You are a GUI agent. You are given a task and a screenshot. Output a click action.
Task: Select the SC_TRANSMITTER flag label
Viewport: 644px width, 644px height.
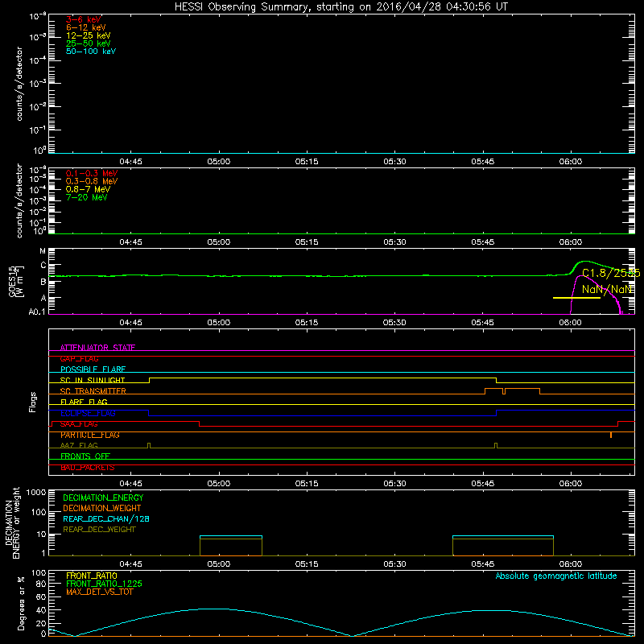[x=93, y=391]
